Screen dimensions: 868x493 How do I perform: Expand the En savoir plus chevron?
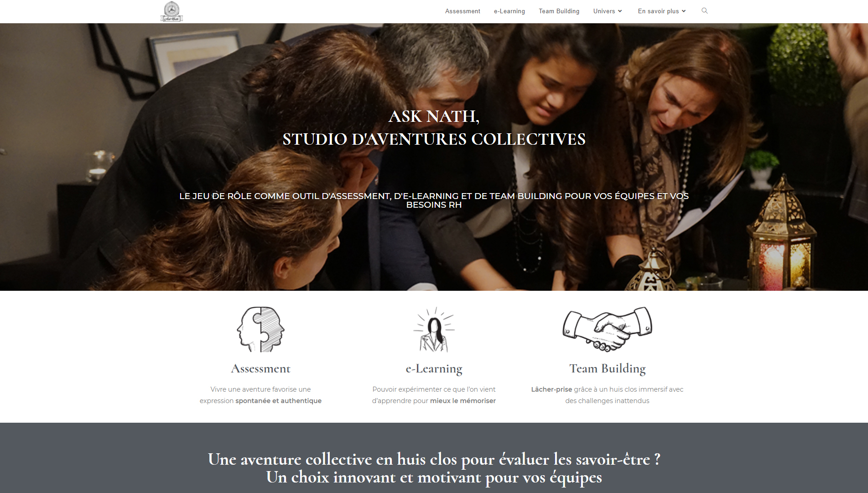tap(684, 11)
